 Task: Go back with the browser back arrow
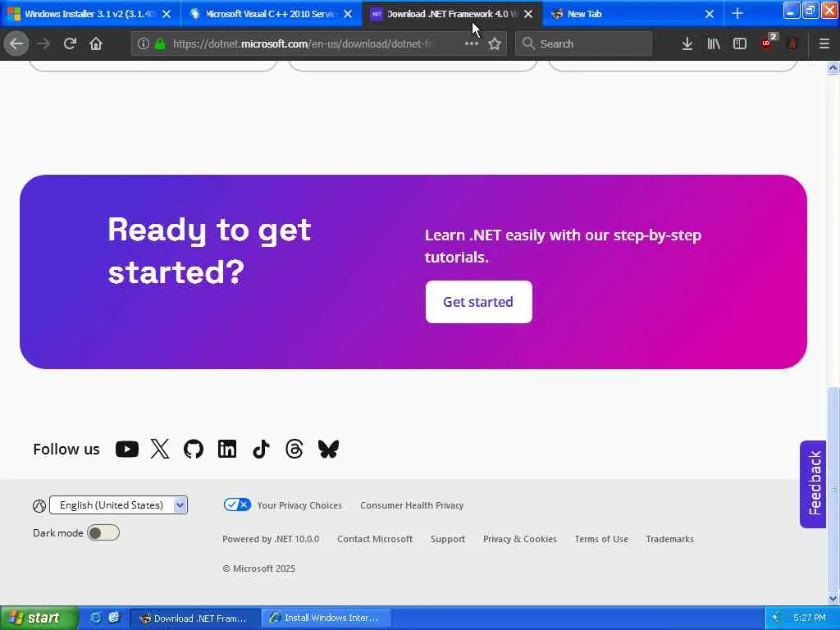(x=16, y=44)
